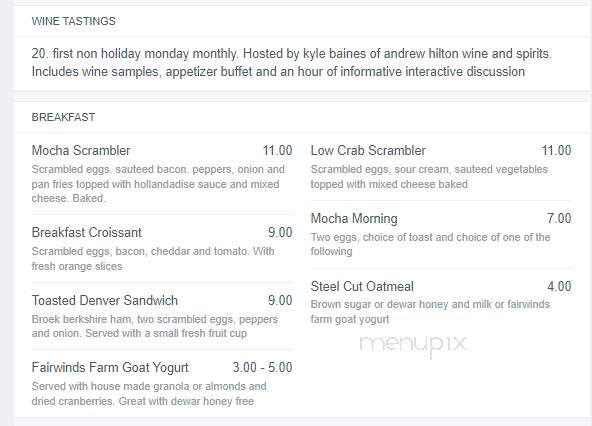Click the Low Crab Scrambler 11.00 price

pos(557,150)
